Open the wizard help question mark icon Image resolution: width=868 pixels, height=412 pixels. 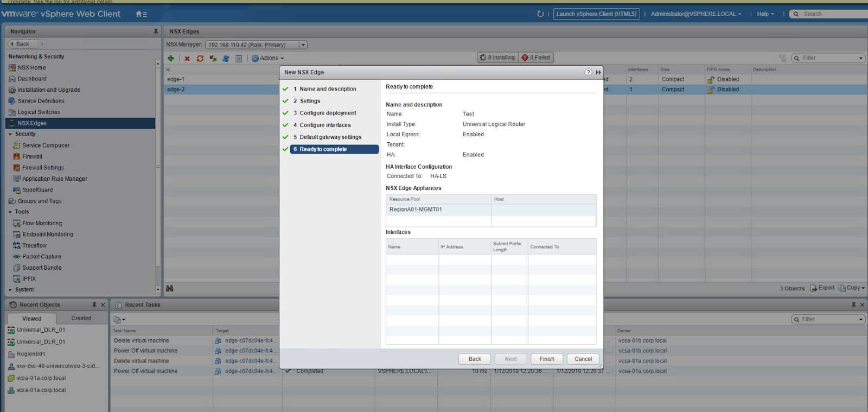coord(588,72)
